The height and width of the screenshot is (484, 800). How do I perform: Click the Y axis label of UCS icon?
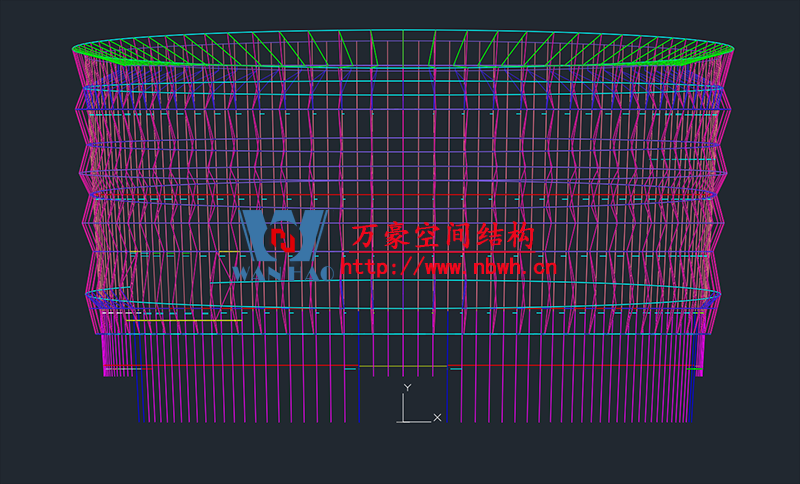[x=406, y=387]
